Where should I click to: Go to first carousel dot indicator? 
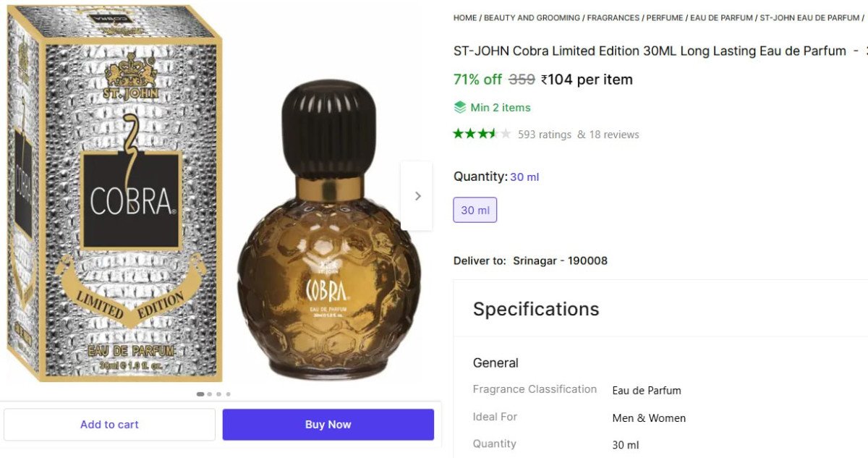[x=200, y=394]
